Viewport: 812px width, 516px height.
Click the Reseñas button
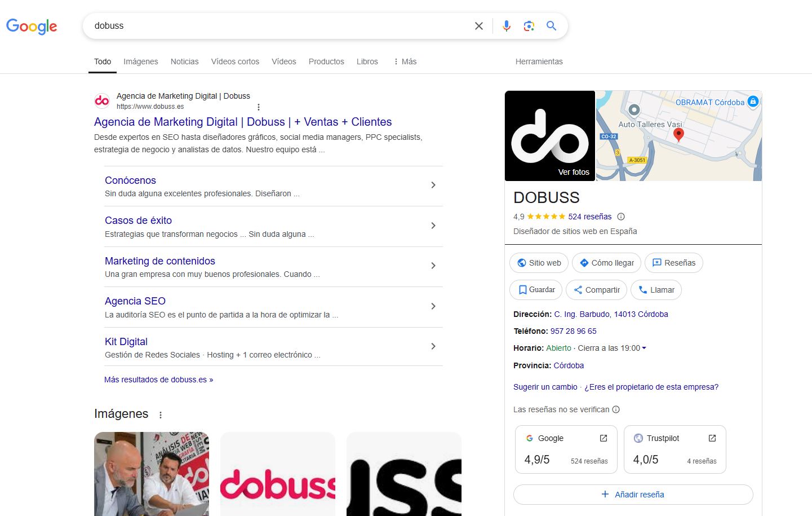coord(673,263)
